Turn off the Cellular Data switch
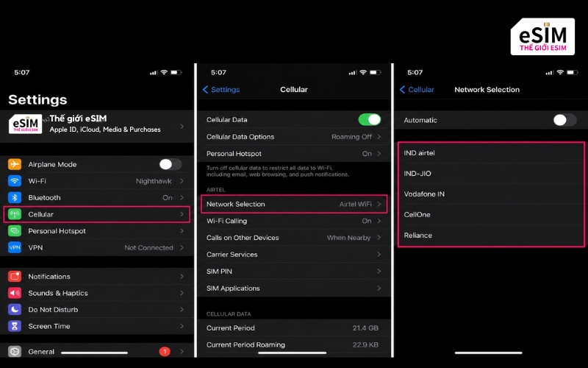Image resolution: width=588 pixels, height=368 pixels. pyautogui.click(x=369, y=119)
